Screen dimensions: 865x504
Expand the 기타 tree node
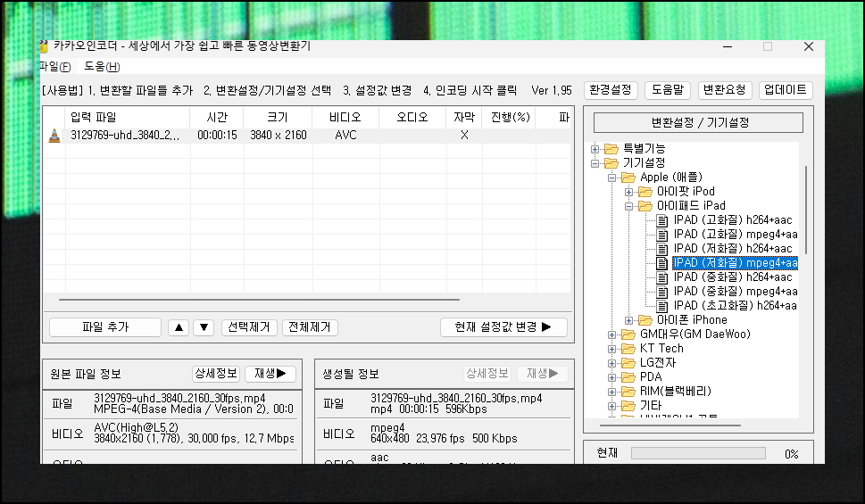(x=611, y=407)
